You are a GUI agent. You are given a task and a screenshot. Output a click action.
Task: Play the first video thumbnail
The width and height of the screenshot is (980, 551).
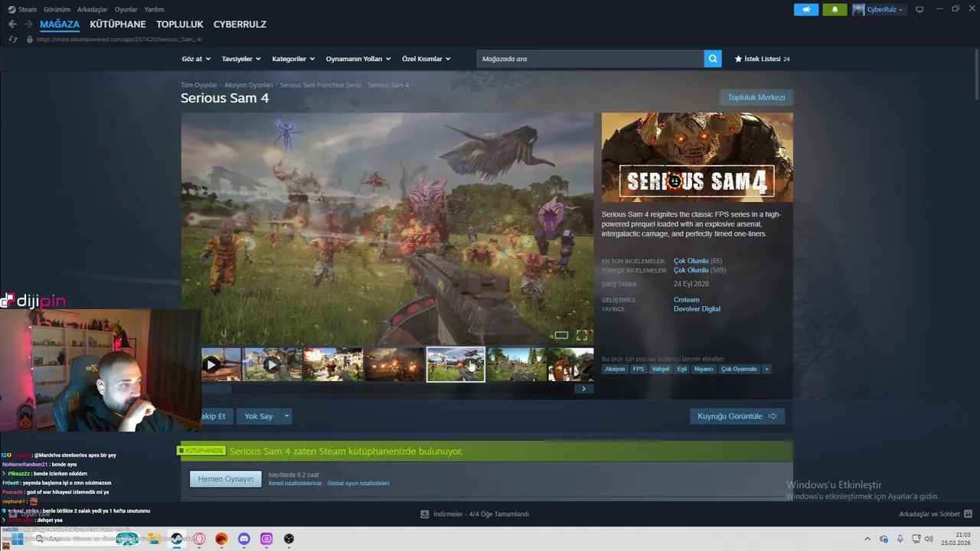point(220,364)
